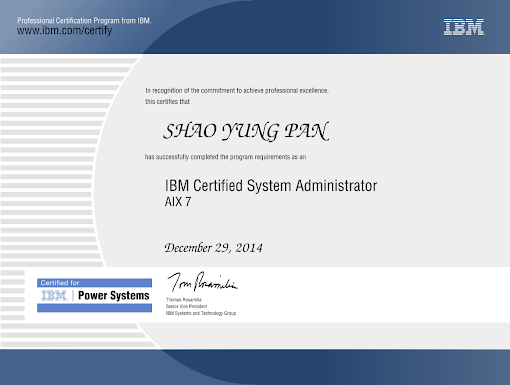This screenshot has width=510, height=385.
Task: Select the recipient name SHAO YUNG PAN
Action: 246,131
